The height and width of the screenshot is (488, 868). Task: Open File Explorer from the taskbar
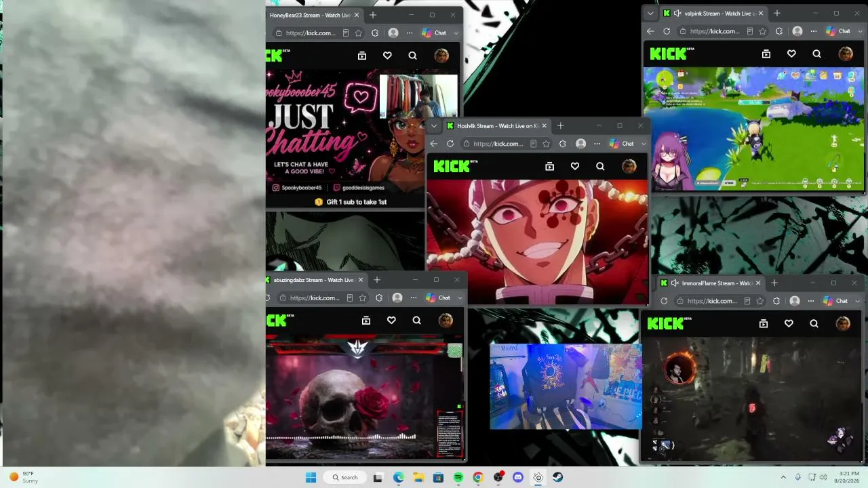pos(418,477)
